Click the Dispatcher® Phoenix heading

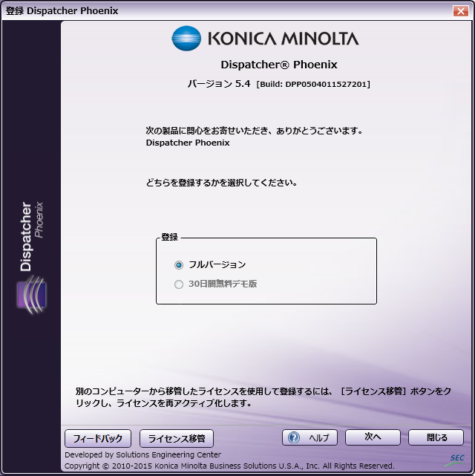pos(279,65)
